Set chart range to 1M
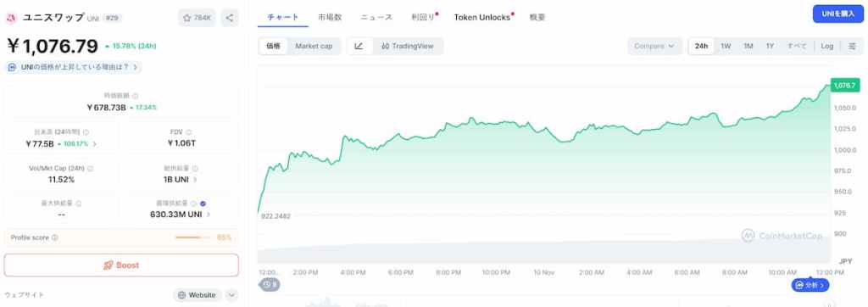The image size is (868, 307). [x=748, y=46]
